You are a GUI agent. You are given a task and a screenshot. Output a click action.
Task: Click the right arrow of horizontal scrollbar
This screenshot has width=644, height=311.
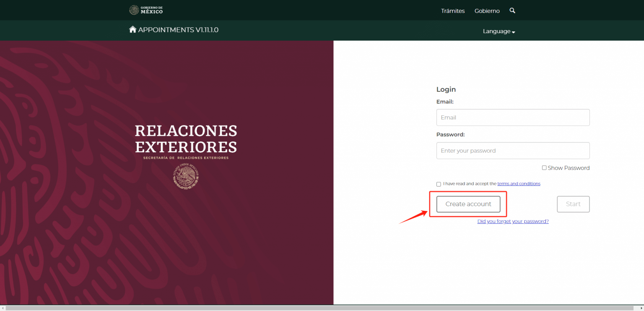641,308
